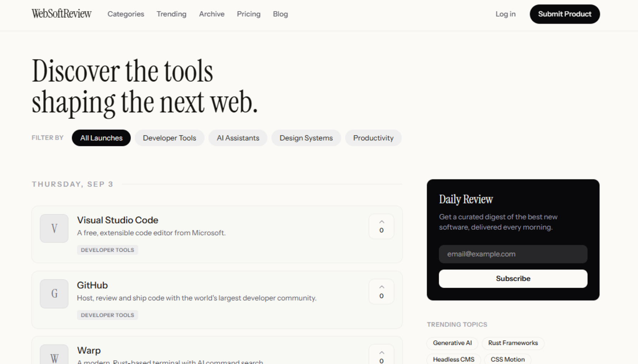Open the Categories nav link
The image size is (638, 364).
point(126,14)
